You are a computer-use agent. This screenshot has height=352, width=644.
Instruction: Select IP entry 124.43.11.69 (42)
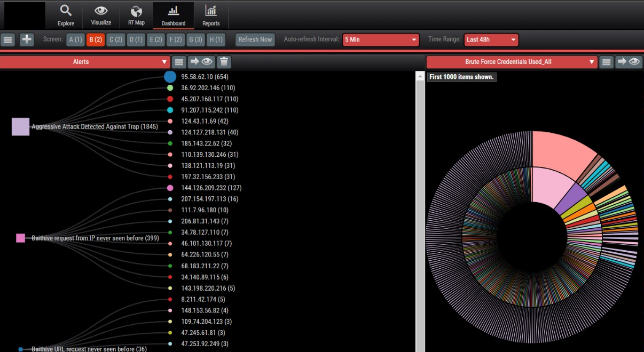[x=204, y=121]
